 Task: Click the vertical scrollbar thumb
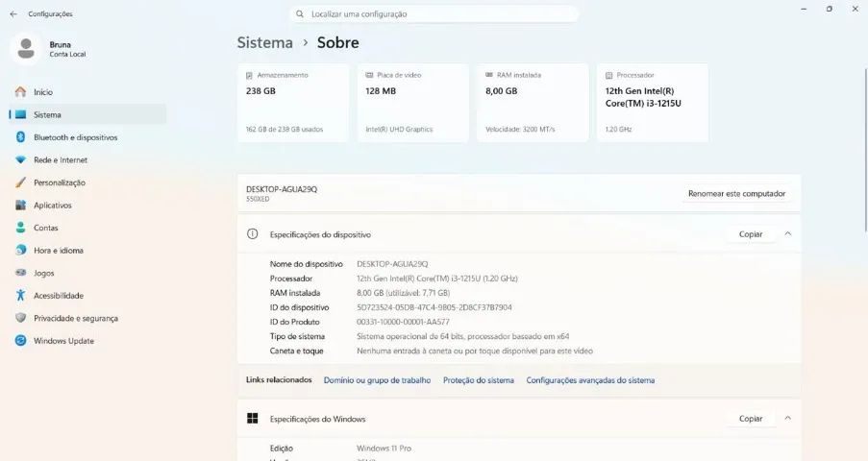click(865, 150)
